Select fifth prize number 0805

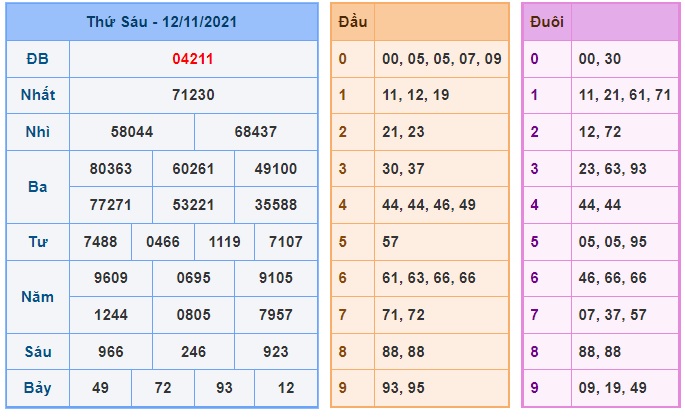tap(193, 315)
